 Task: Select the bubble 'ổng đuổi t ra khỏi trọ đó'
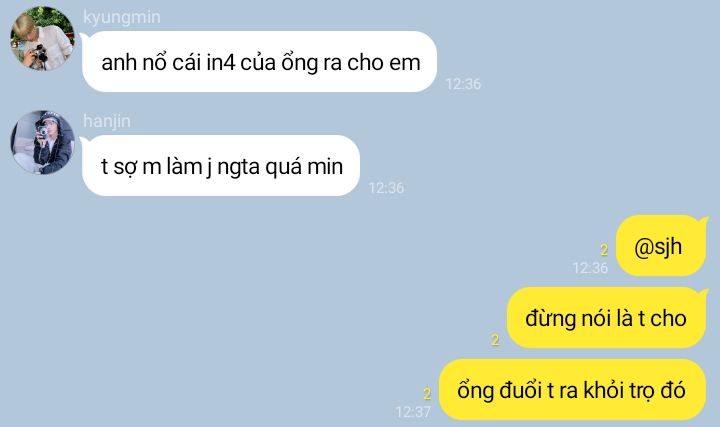click(572, 389)
